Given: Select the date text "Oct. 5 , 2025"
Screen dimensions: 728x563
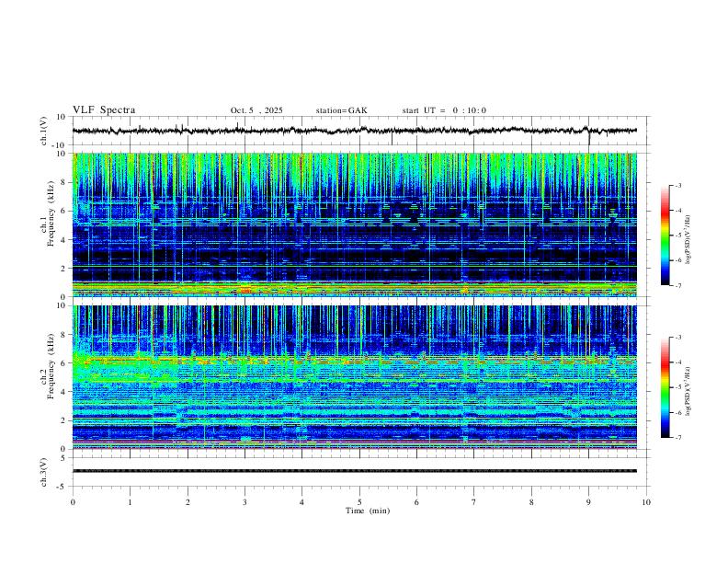Looking at the screenshot, I should click(256, 110).
